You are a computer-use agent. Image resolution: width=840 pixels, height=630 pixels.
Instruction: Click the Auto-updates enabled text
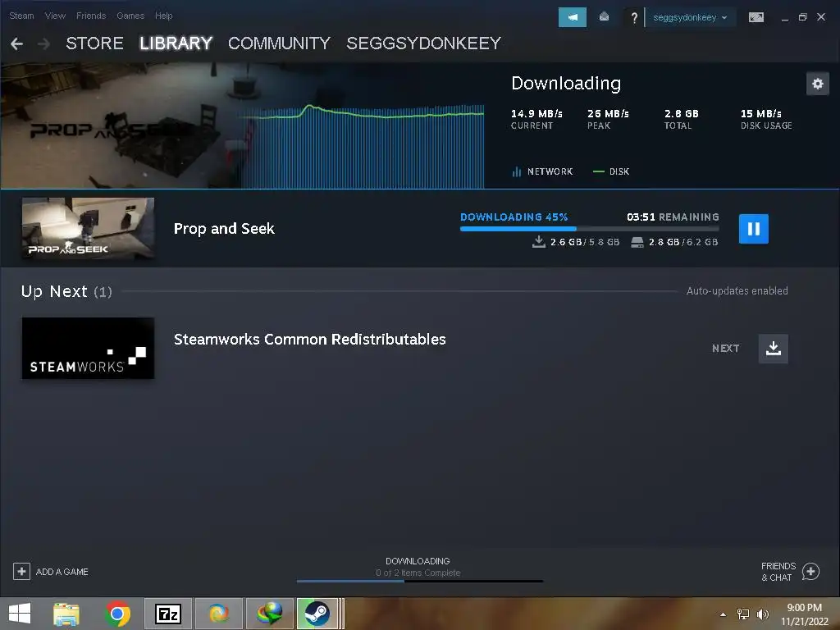737,291
